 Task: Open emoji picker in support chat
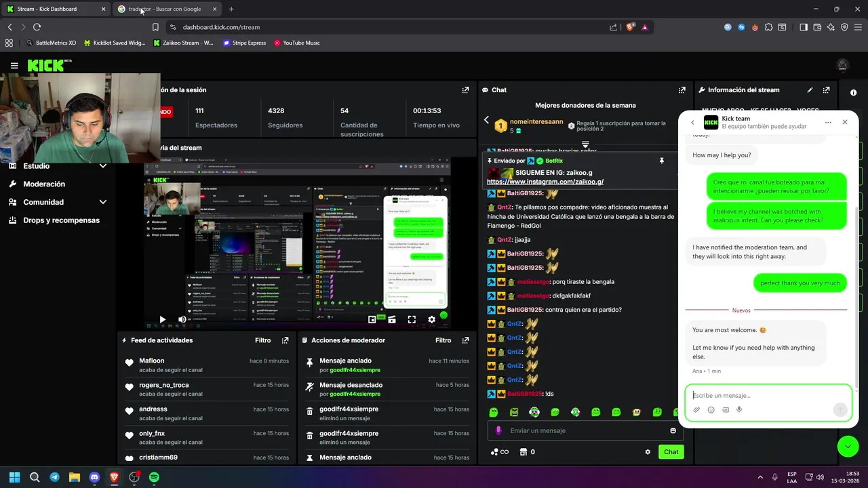coord(711,409)
